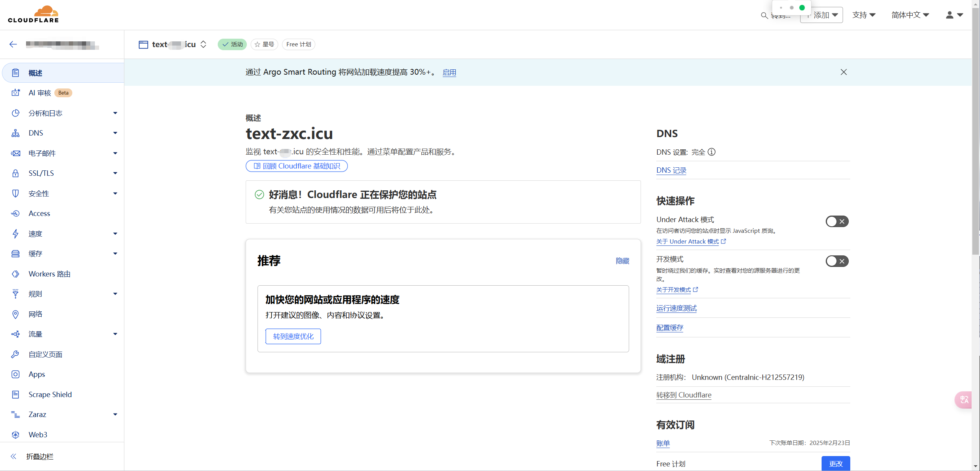
Task: Click the back arrow above sidebar
Action: (x=13, y=44)
